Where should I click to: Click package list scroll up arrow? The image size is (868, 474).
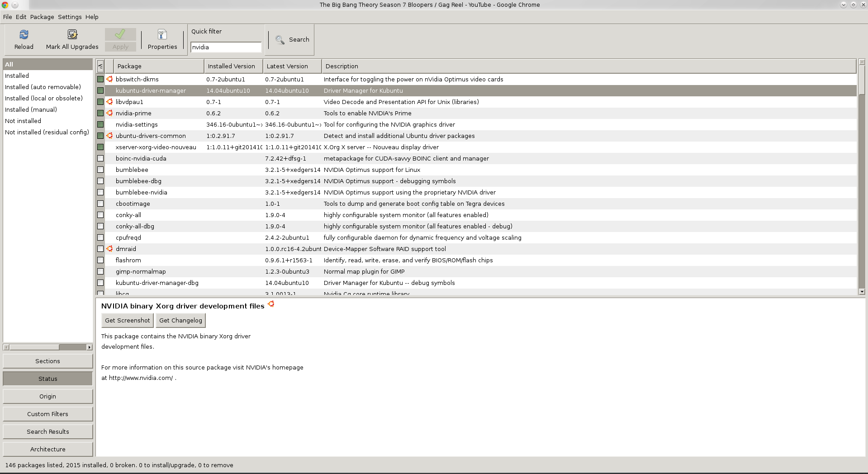pyautogui.click(x=862, y=62)
